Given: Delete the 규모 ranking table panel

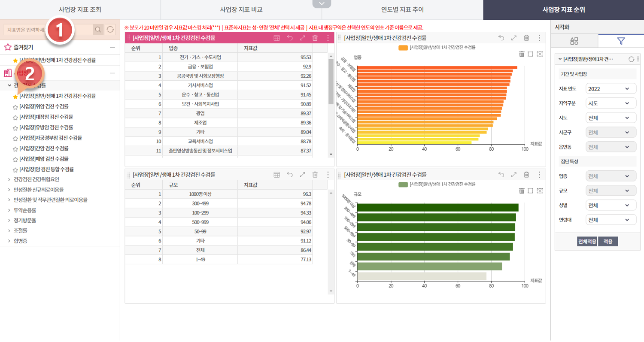Looking at the screenshot, I should coord(315,175).
